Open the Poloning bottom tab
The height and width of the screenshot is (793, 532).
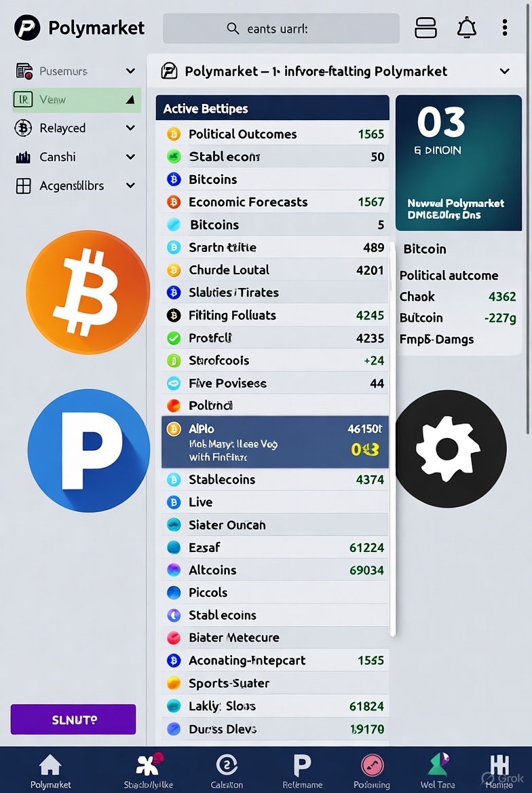(371, 770)
